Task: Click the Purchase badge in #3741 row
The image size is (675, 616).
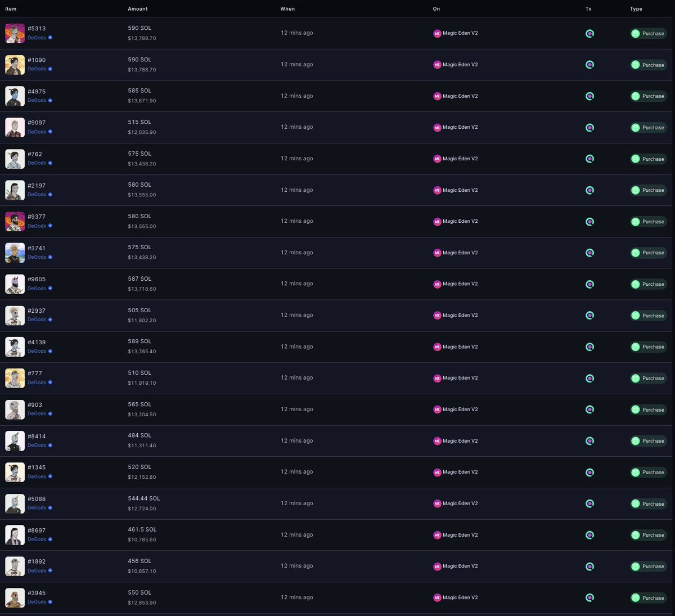Action: click(x=648, y=253)
